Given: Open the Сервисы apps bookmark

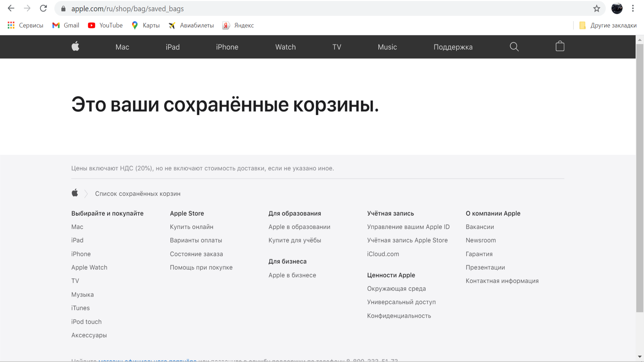Looking at the screenshot, I should [25, 25].
